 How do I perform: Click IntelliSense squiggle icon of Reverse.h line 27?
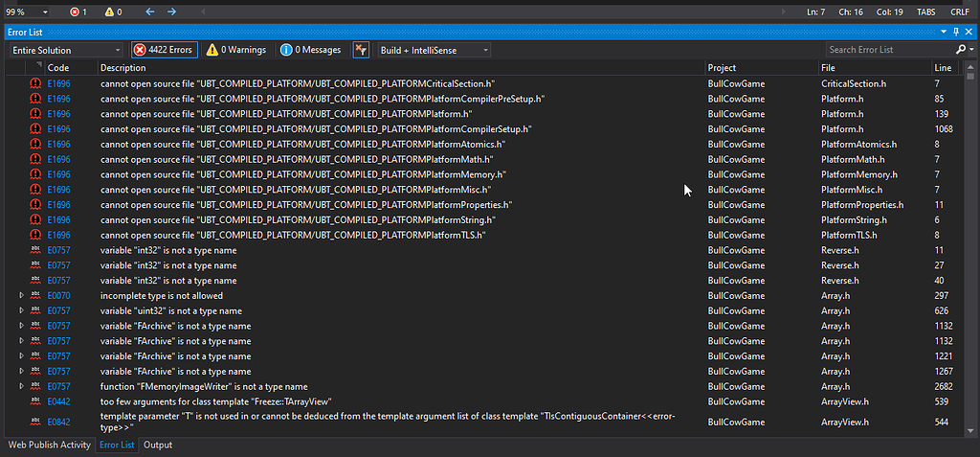[x=35, y=265]
